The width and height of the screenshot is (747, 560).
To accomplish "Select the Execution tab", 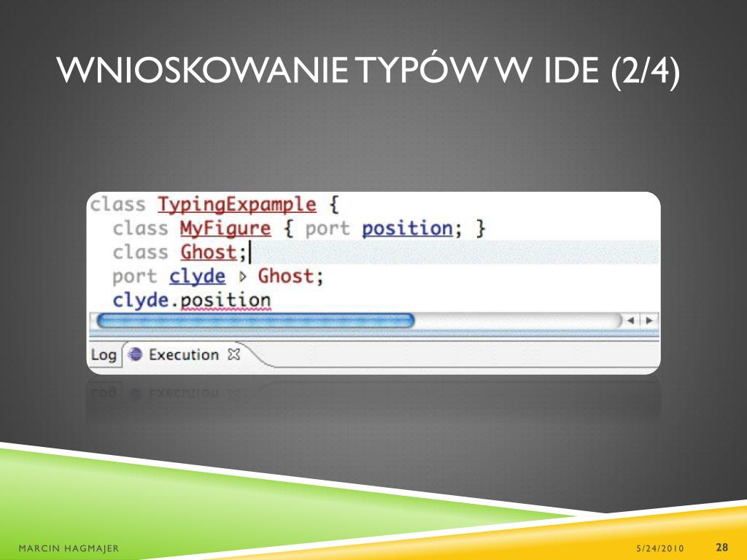I will point(184,354).
